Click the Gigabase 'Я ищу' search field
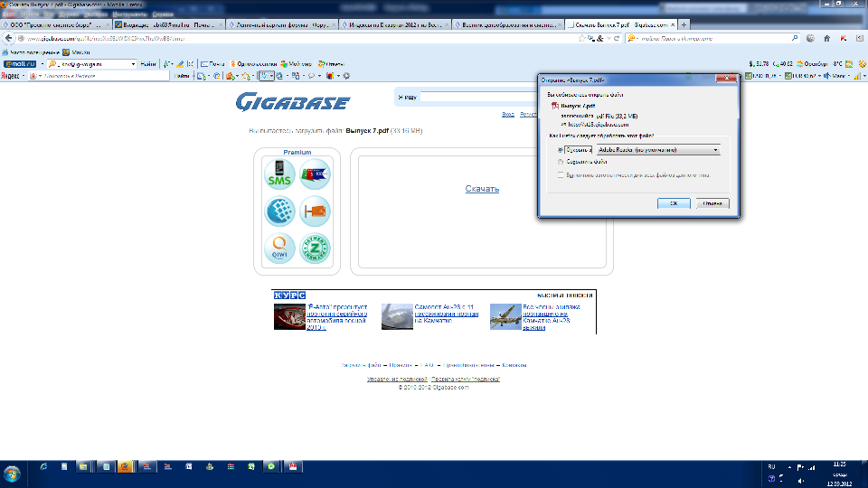868x488 pixels. point(477,97)
